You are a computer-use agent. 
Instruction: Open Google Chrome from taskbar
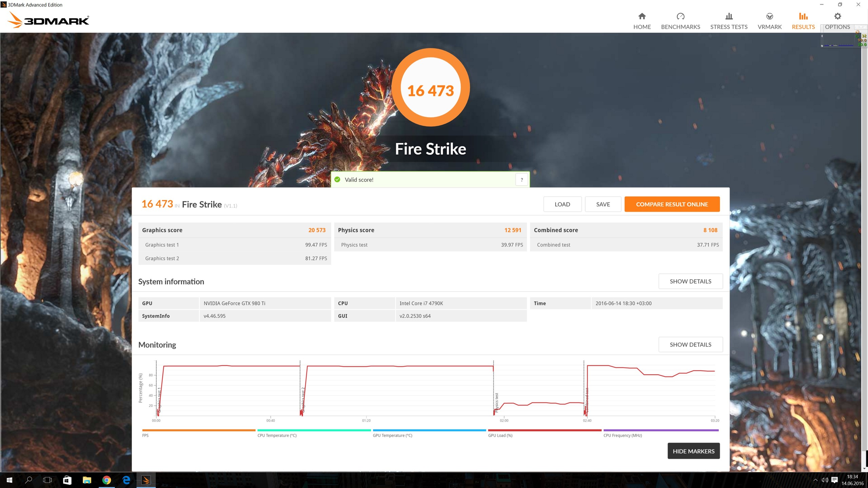click(106, 480)
